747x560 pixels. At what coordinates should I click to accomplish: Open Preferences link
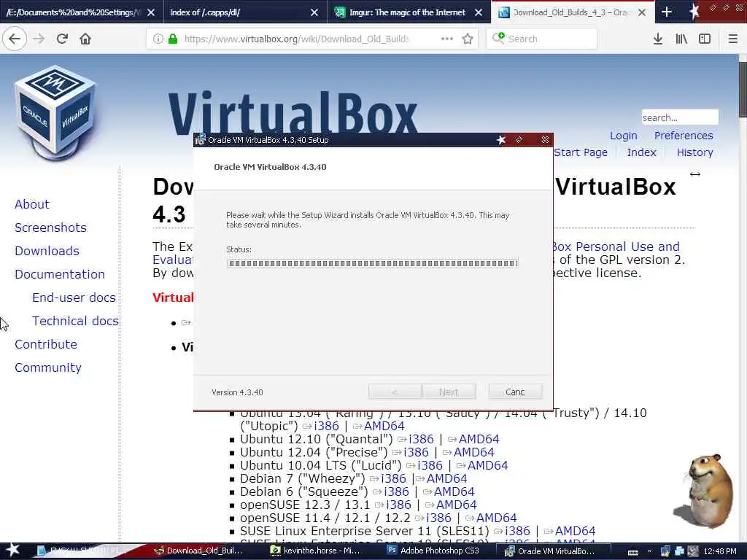[683, 135]
